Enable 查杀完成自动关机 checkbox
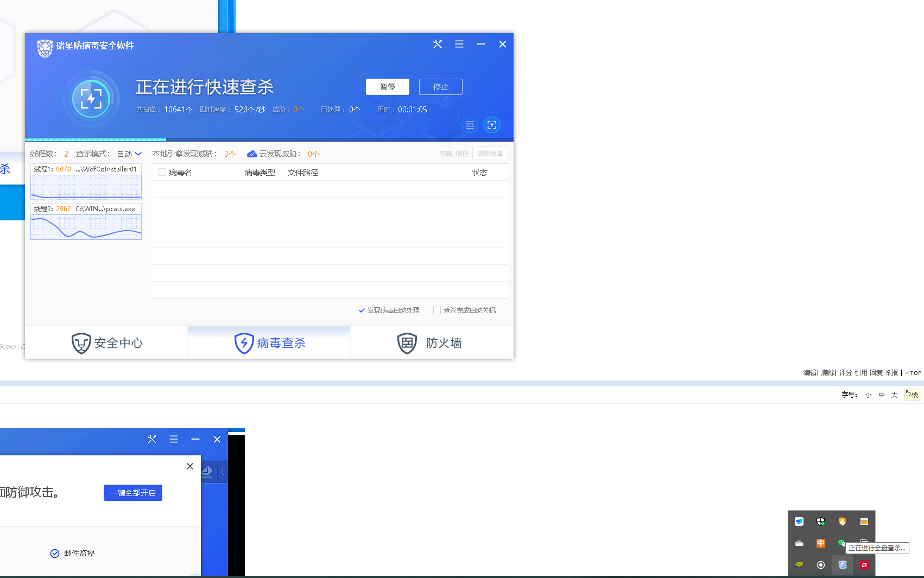Image resolution: width=924 pixels, height=578 pixels. click(437, 310)
